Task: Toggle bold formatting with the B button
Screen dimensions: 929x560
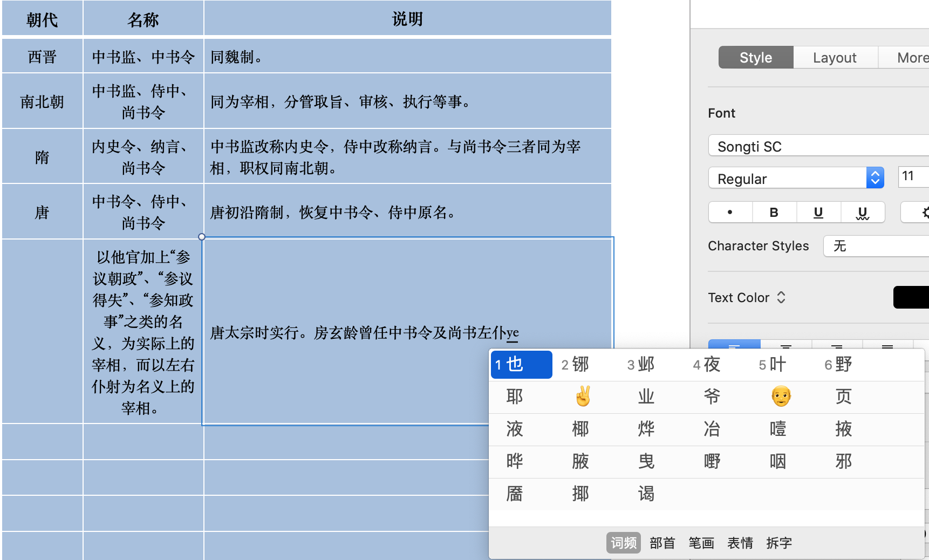Action: [774, 213]
